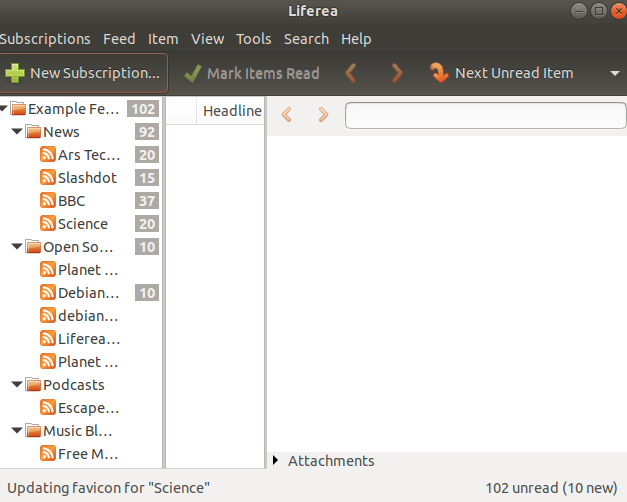The width and height of the screenshot is (627, 502).
Task: Click the status text Updating favicon for "Science"
Action: tap(108, 488)
